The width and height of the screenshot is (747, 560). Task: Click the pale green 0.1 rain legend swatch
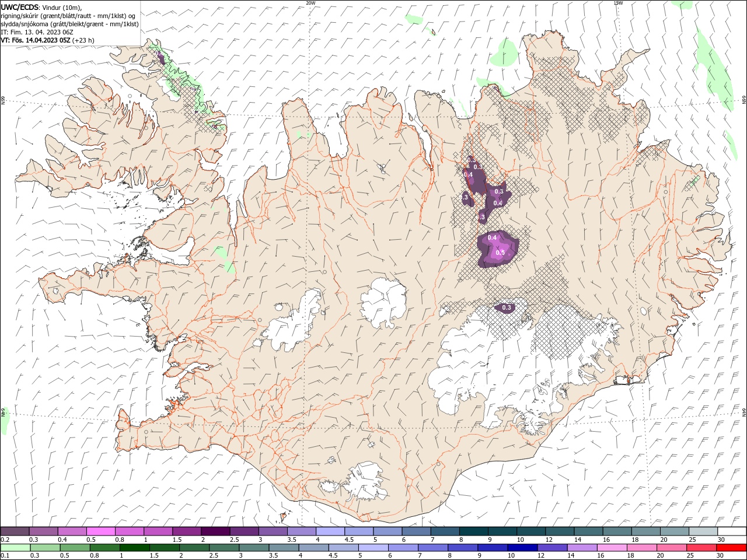(x=15, y=548)
